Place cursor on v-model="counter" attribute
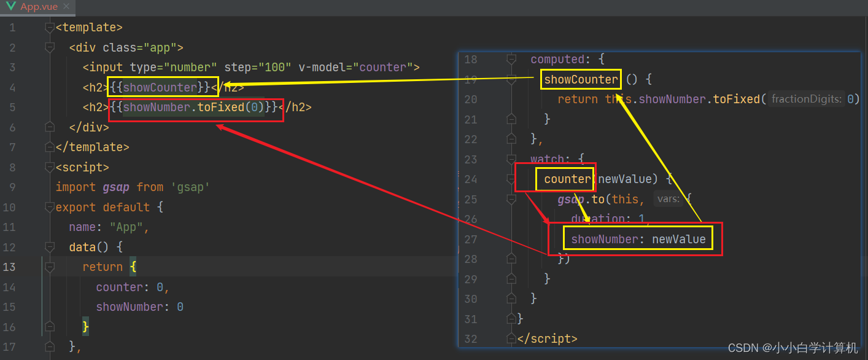The height and width of the screenshot is (360, 868). click(355, 68)
